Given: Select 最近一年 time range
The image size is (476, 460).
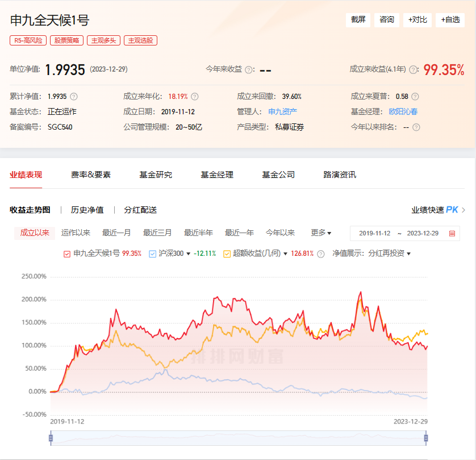Looking at the screenshot, I should (239, 233).
